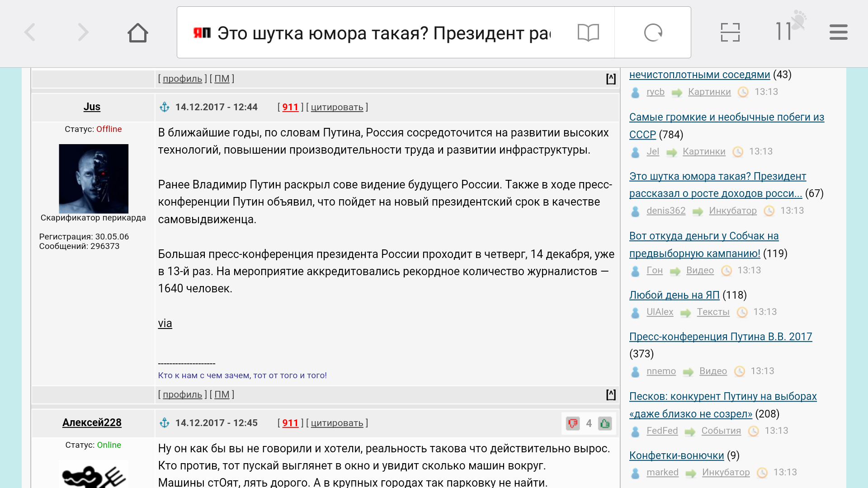Open user FedFed in sidebar
868x488 pixels.
[x=662, y=431]
